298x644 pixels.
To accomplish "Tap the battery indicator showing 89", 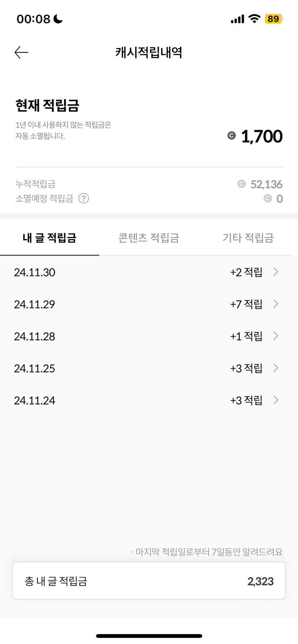I will click(x=274, y=19).
